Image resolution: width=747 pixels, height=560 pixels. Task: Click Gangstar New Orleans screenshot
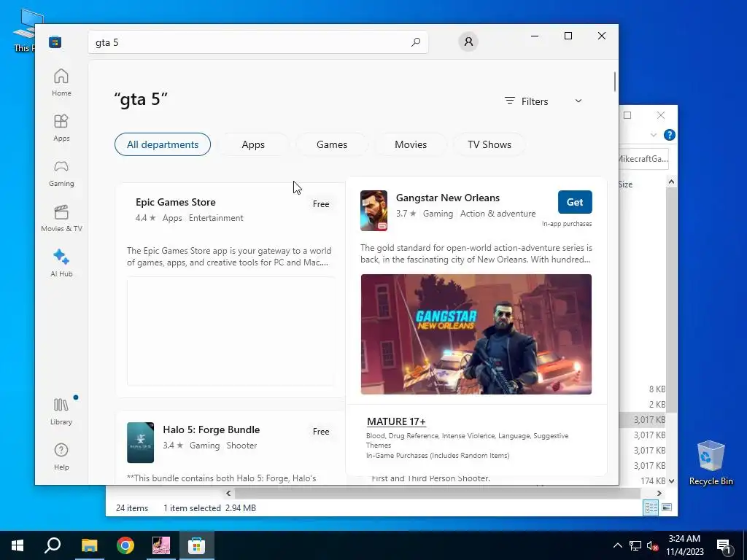pos(476,334)
